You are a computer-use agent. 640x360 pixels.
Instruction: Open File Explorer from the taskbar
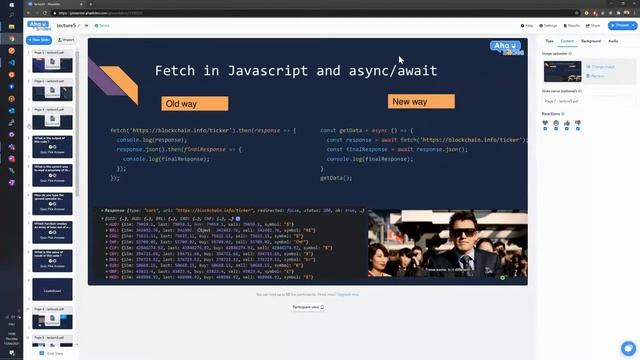pos(11,27)
